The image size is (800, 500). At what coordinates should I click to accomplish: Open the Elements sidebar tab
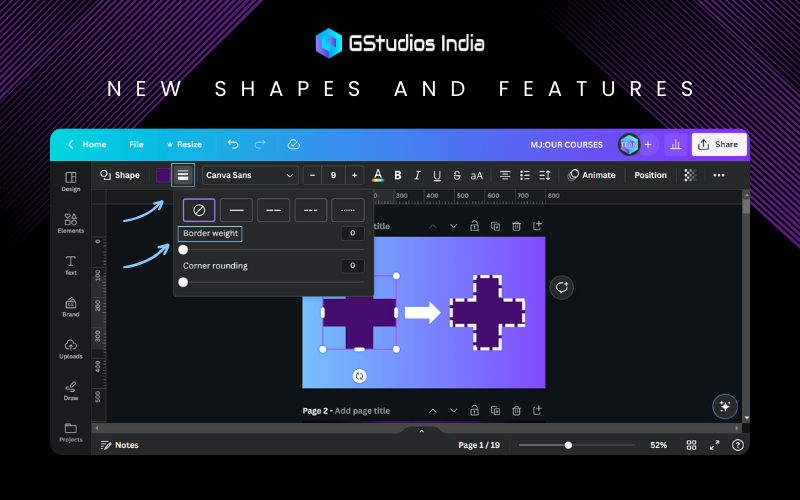click(x=71, y=223)
